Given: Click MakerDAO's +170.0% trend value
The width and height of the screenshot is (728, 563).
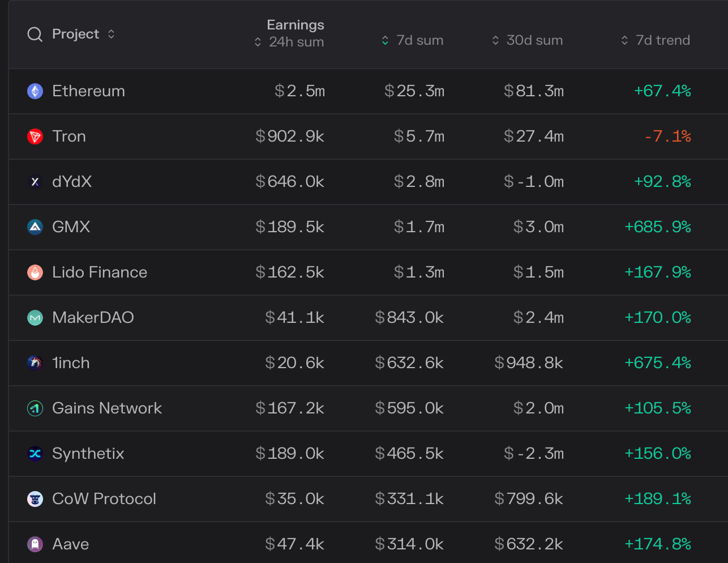Looking at the screenshot, I should (x=658, y=318).
